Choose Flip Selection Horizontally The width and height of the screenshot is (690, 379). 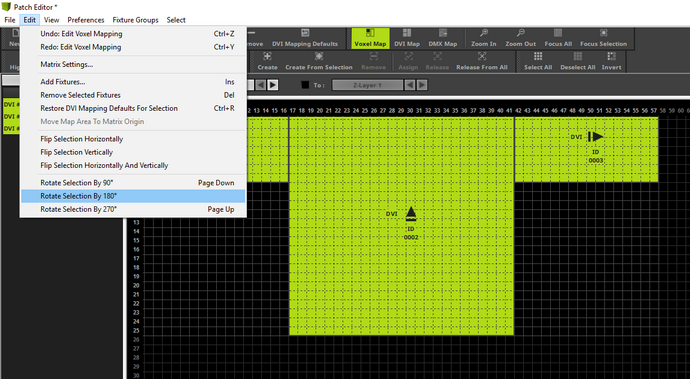[133, 139]
